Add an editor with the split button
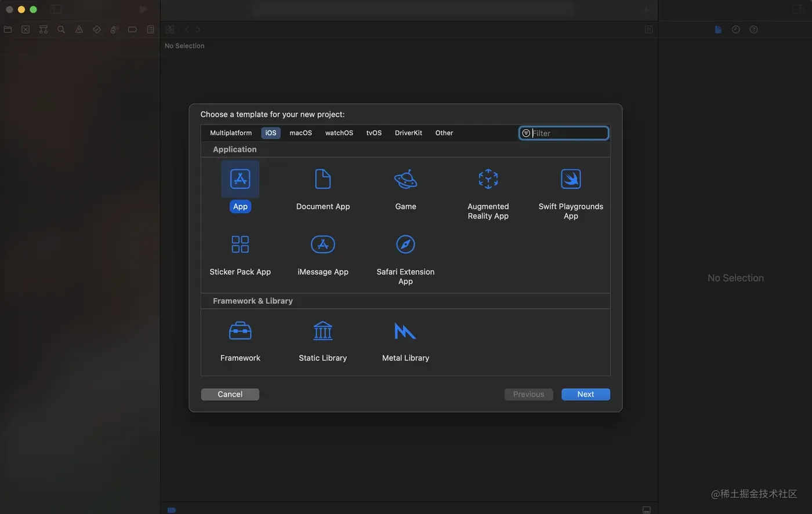Screen dimensions: 812x514 click(x=649, y=30)
